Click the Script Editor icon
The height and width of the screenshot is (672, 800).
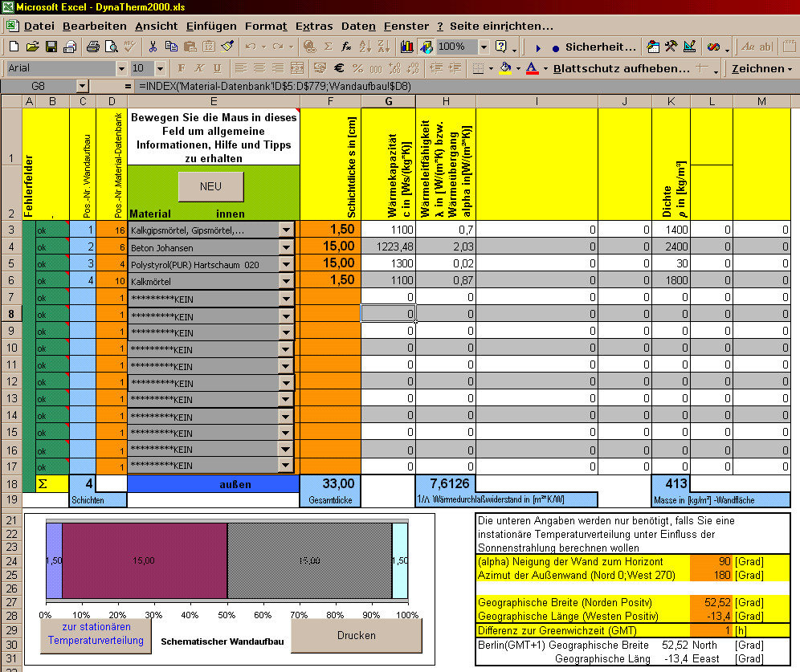pos(713,47)
